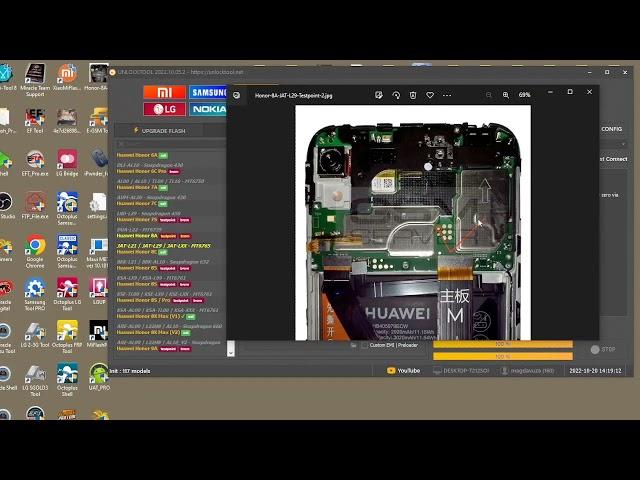
Task: Select the Xiaomi MI brand logo
Action: point(164,93)
